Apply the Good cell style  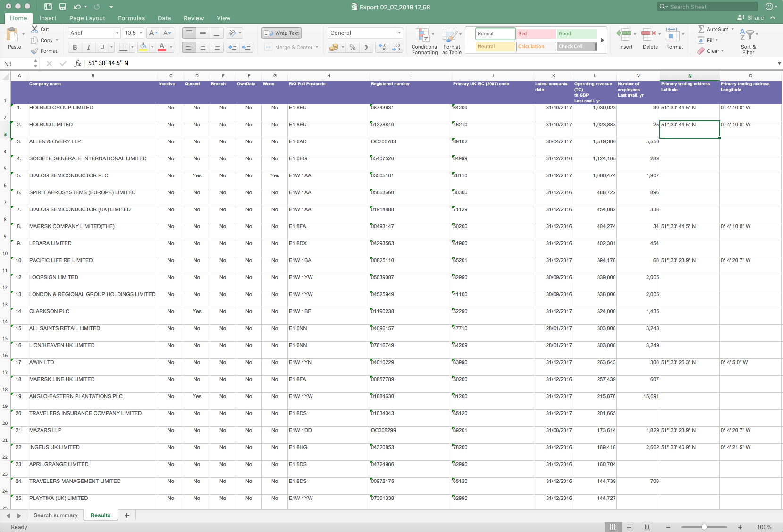[577, 34]
